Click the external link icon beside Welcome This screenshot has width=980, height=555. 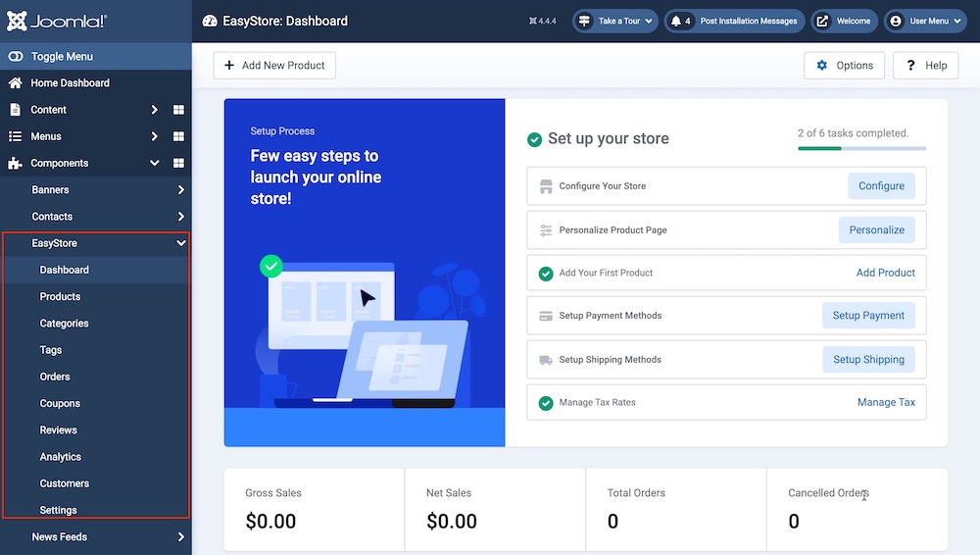click(x=822, y=22)
